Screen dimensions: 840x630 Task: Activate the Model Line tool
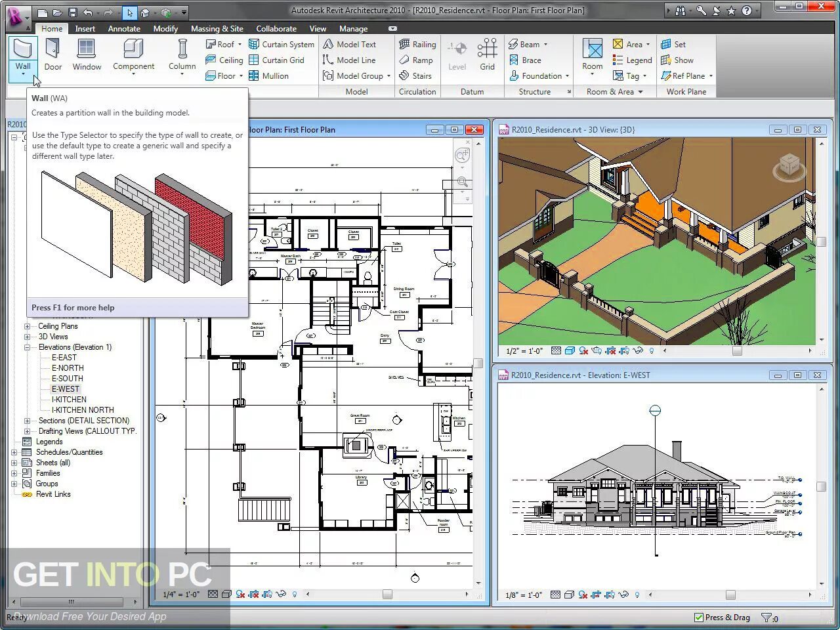(x=349, y=60)
